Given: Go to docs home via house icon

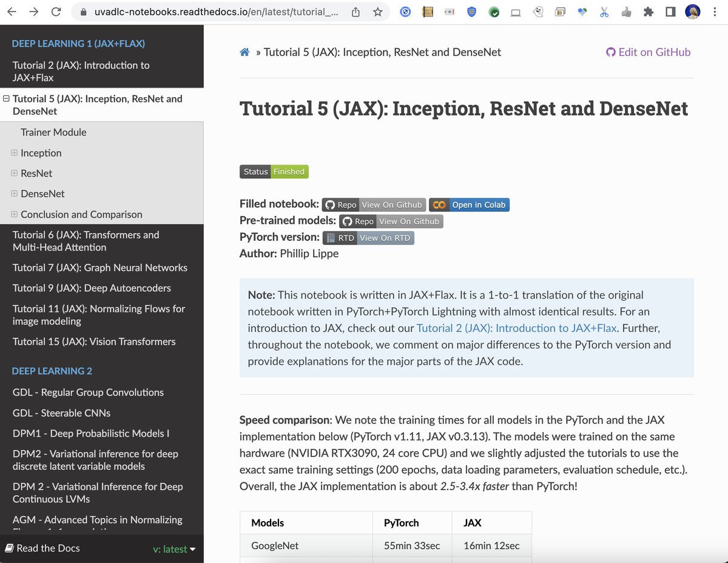Looking at the screenshot, I should [x=244, y=52].
